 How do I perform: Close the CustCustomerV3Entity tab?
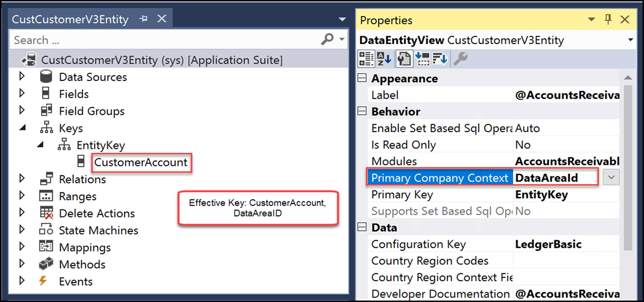(162, 19)
